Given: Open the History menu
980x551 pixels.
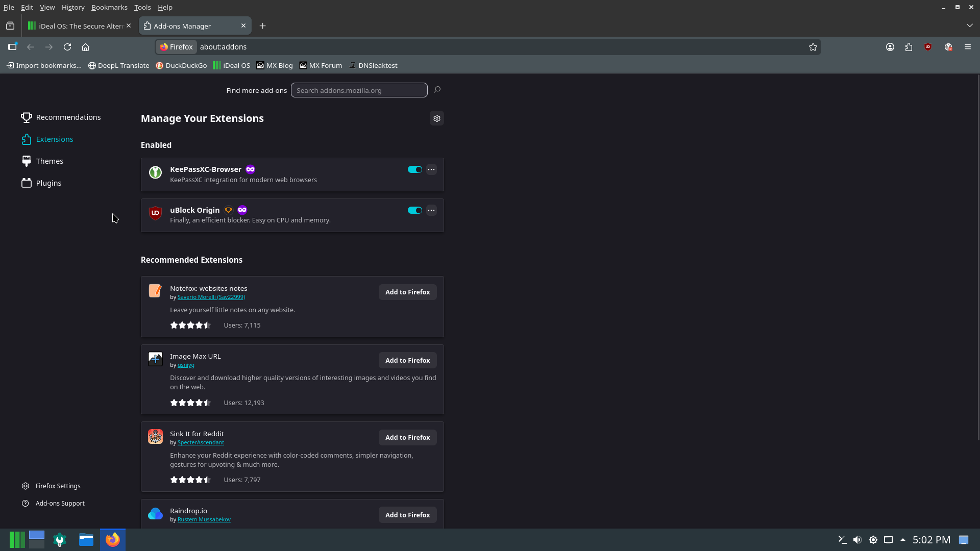Looking at the screenshot, I should [x=73, y=7].
